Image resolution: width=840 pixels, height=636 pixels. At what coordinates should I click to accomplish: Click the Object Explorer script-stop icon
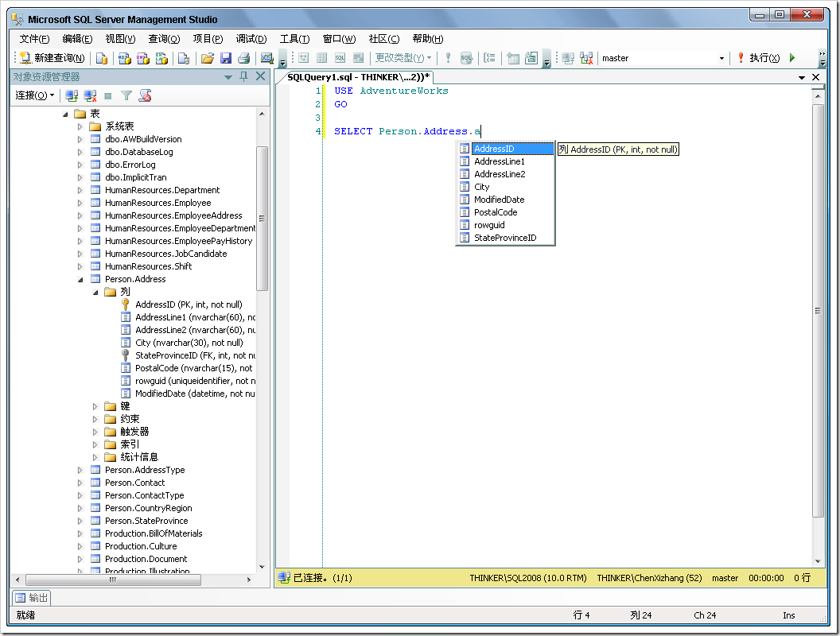click(146, 96)
